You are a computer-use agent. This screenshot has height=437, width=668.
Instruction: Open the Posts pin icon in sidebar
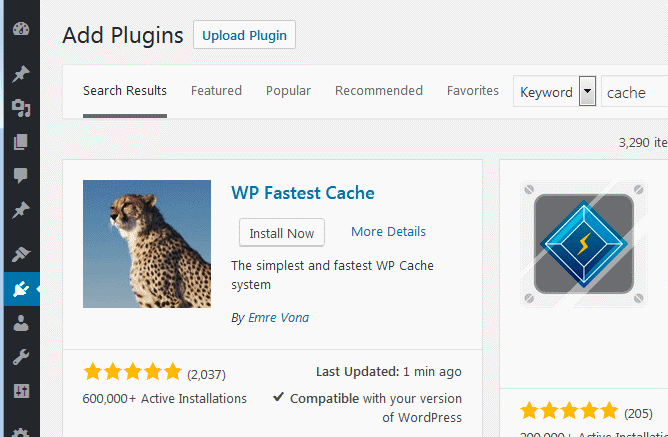[21, 74]
